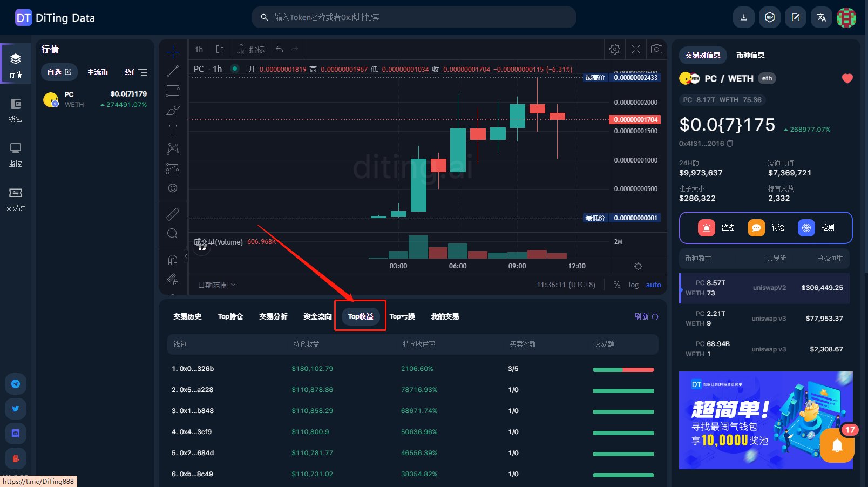Image resolution: width=868 pixels, height=487 pixels.
Task: Open the 指标 indicators panel
Action: pyautogui.click(x=252, y=49)
